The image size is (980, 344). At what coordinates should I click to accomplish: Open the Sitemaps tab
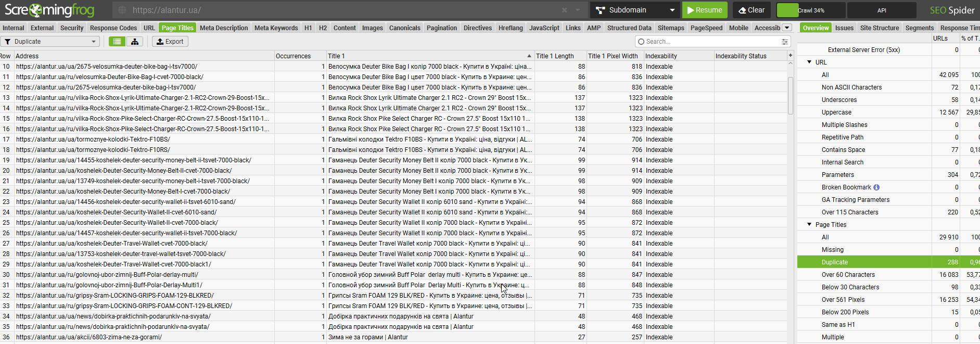pyautogui.click(x=671, y=28)
